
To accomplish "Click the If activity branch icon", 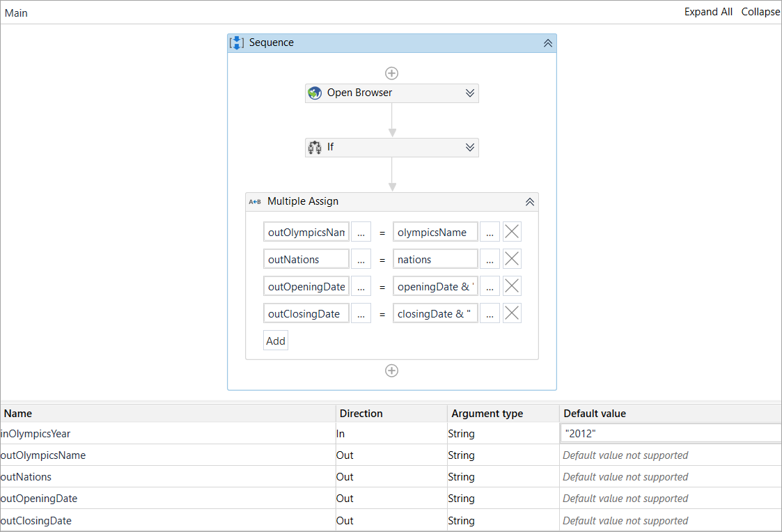I will point(315,148).
